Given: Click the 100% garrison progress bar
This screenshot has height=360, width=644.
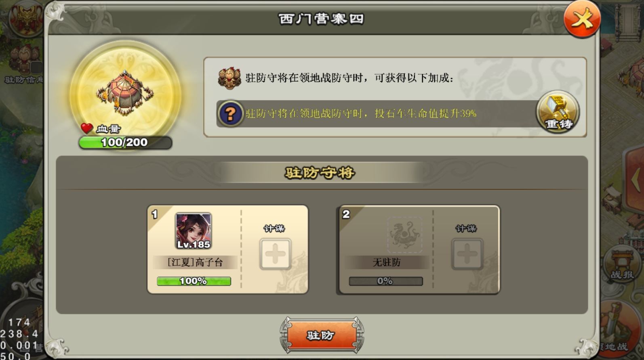Looking at the screenshot, I should tap(194, 281).
